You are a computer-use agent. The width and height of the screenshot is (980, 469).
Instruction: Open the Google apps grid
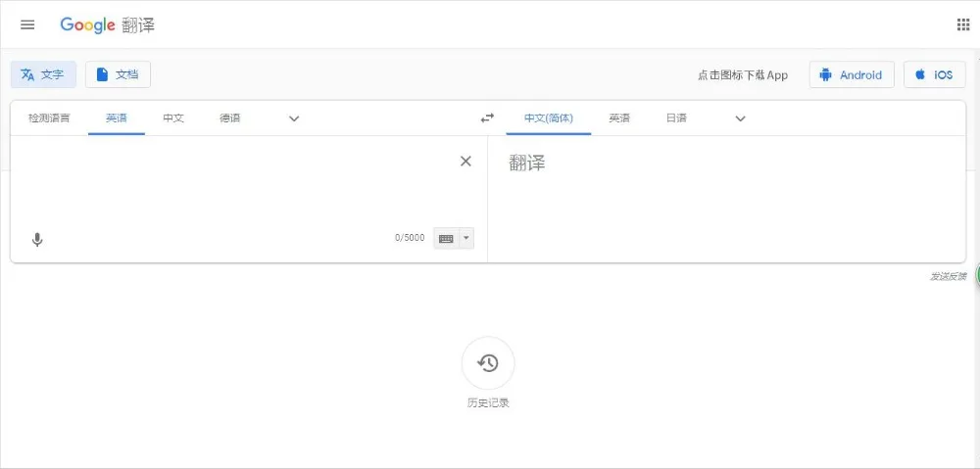pyautogui.click(x=963, y=25)
